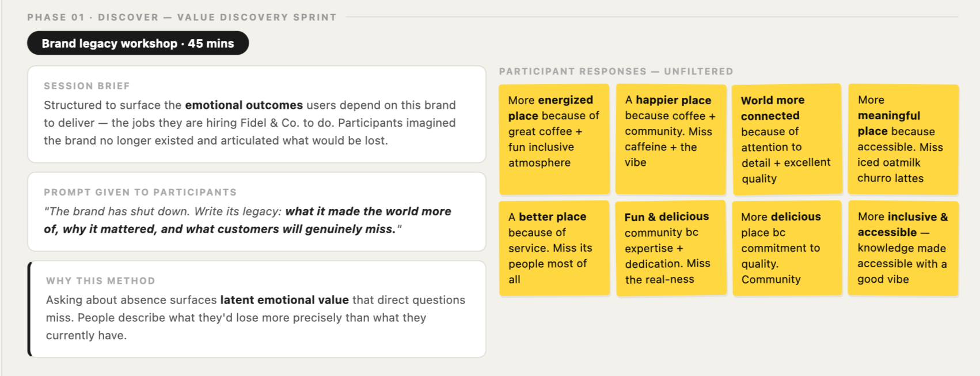Click the Participant Responses Unfiltered heading

[616, 71]
